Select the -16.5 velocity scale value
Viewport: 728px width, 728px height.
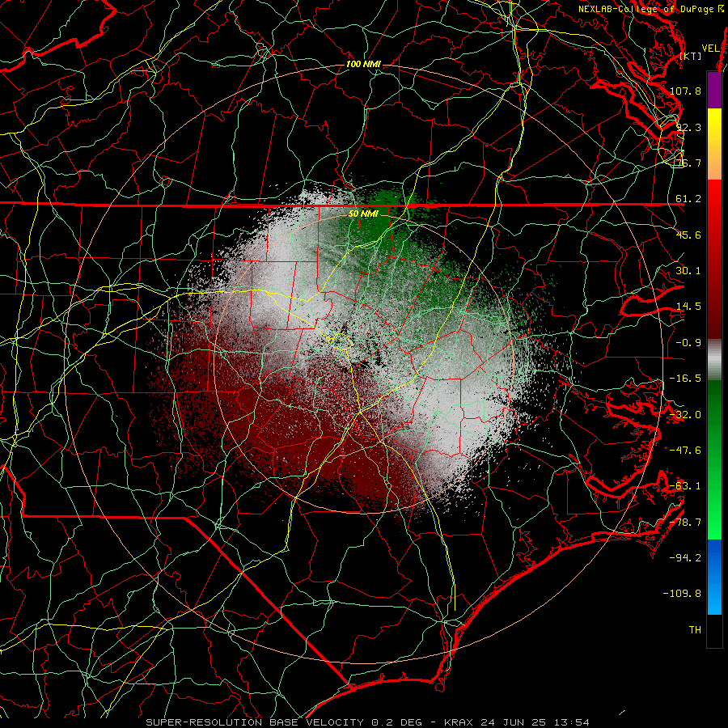685,379
